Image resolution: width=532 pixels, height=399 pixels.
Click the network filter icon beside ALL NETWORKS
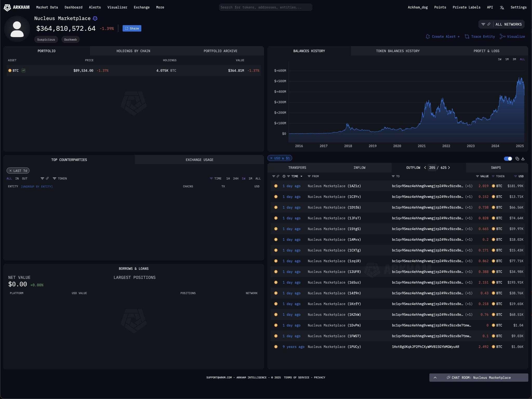point(483,24)
